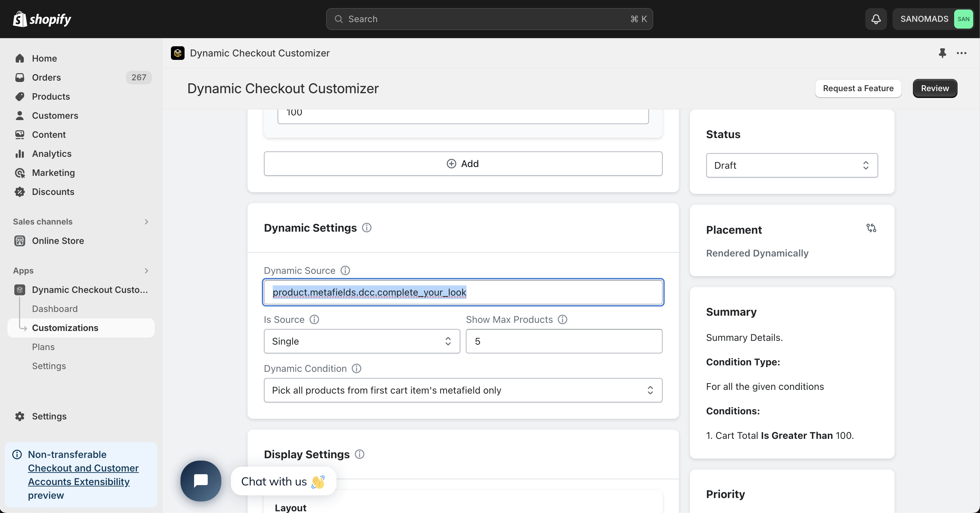980x513 pixels.
Task: Click the info icon in Non-transferable notice
Action: [17, 454]
